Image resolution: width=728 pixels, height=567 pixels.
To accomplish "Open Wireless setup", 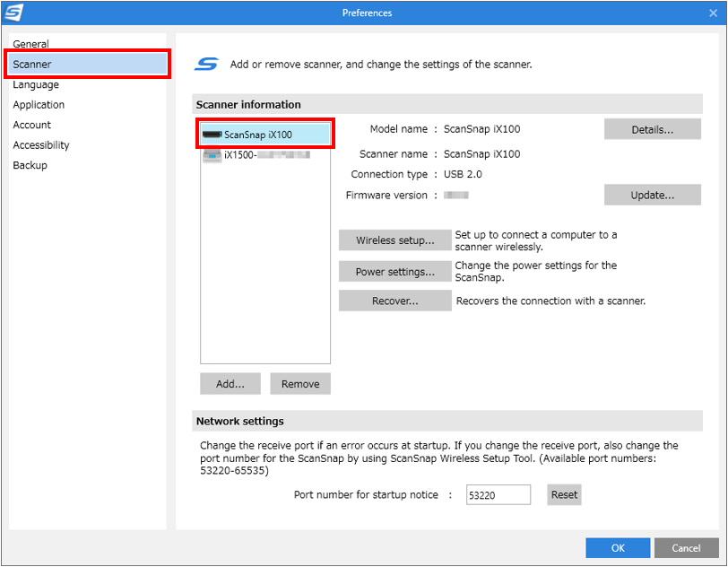I will click(395, 240).
